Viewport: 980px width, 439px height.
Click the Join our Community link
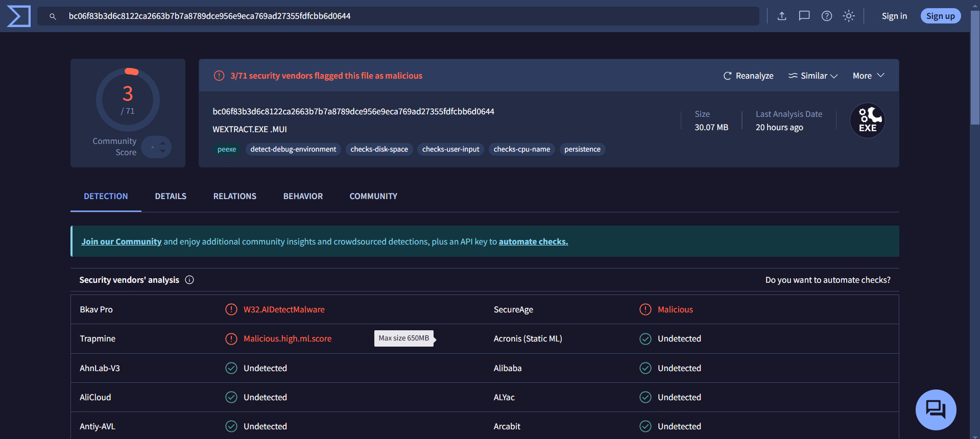(x=122, y=241)
